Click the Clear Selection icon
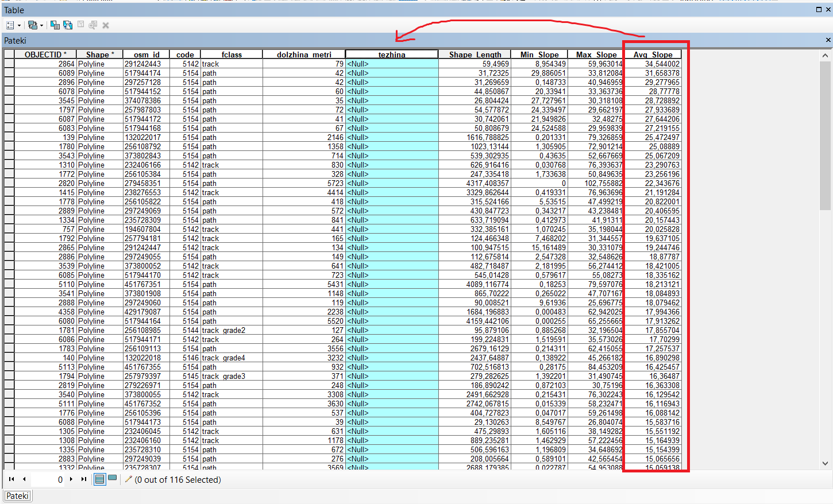This screenshot has height=504, width=833. [81, 25]
